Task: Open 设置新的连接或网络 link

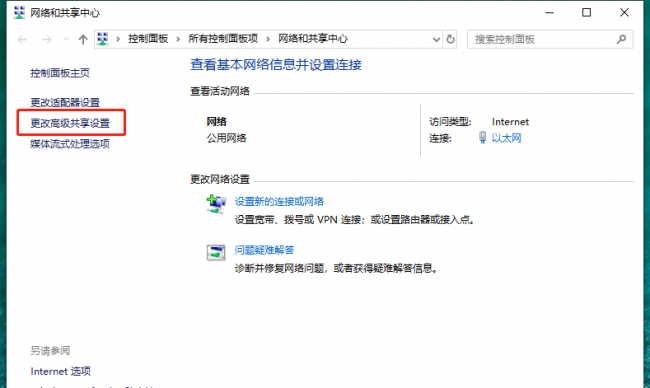Action: (279, 201)
